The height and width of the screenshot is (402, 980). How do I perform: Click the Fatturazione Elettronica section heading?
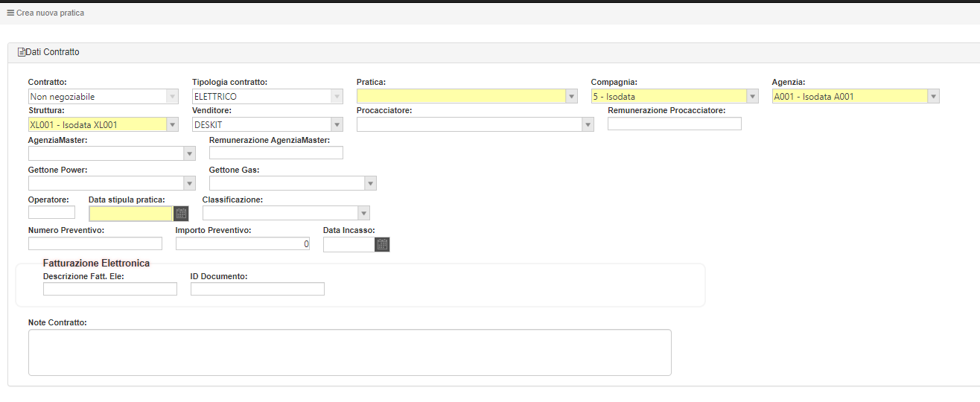click(x=96, y=263)
